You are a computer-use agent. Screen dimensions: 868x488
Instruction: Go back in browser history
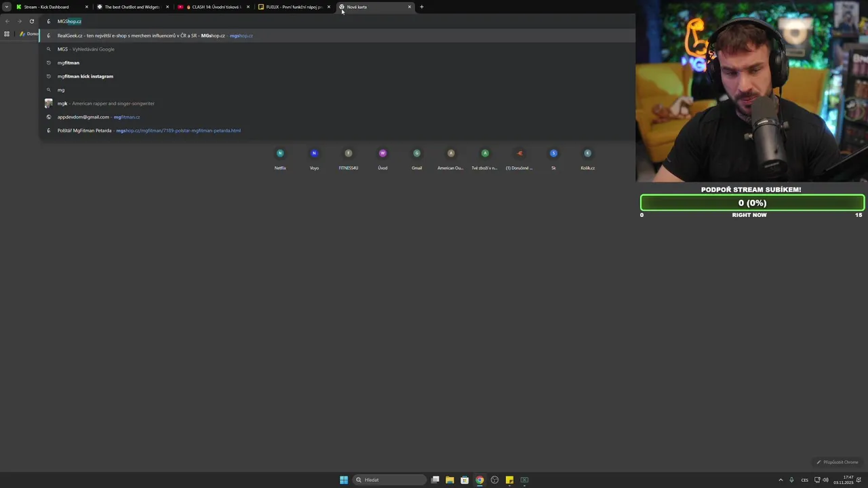click(7, 21)
